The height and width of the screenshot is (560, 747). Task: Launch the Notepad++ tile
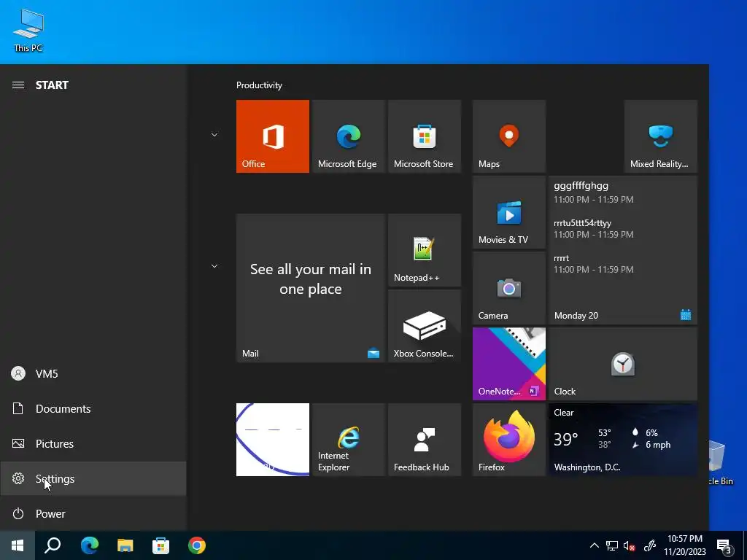425,250
